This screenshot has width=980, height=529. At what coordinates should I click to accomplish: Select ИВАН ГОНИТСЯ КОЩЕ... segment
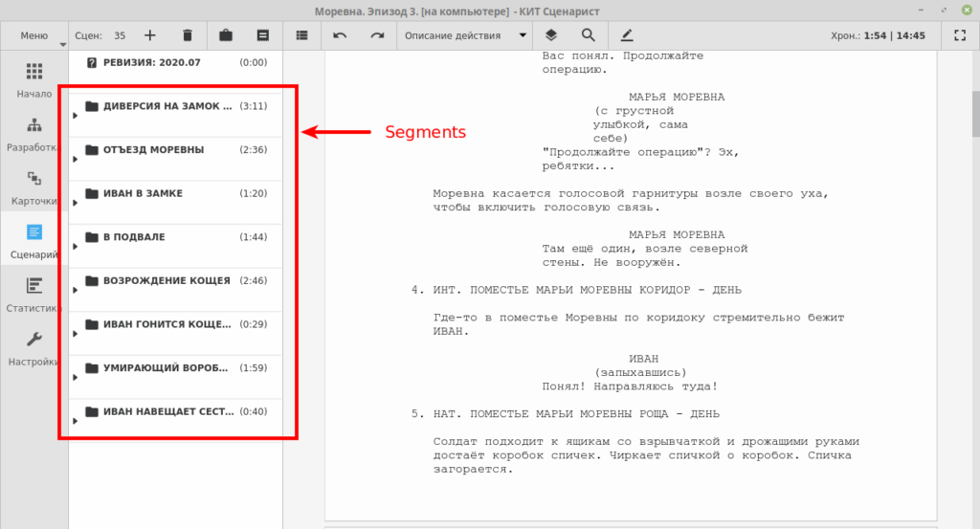coord(176,334)
